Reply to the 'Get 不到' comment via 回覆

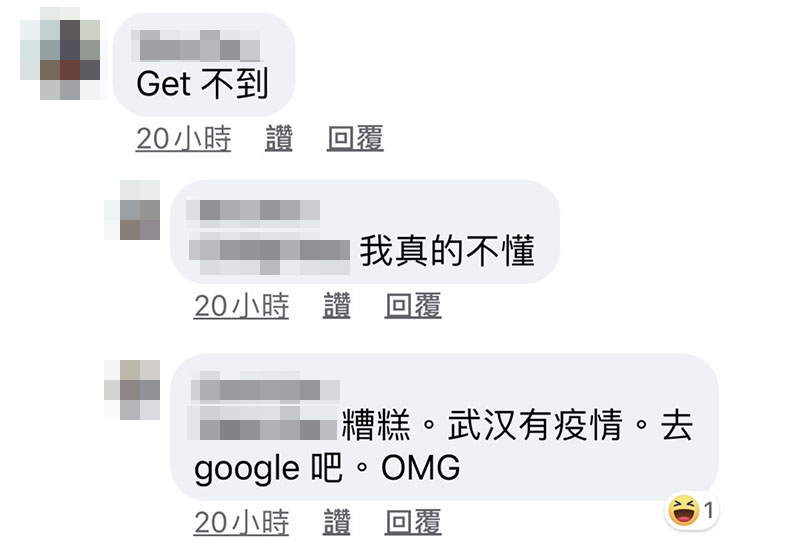click(x=355, y=138)
